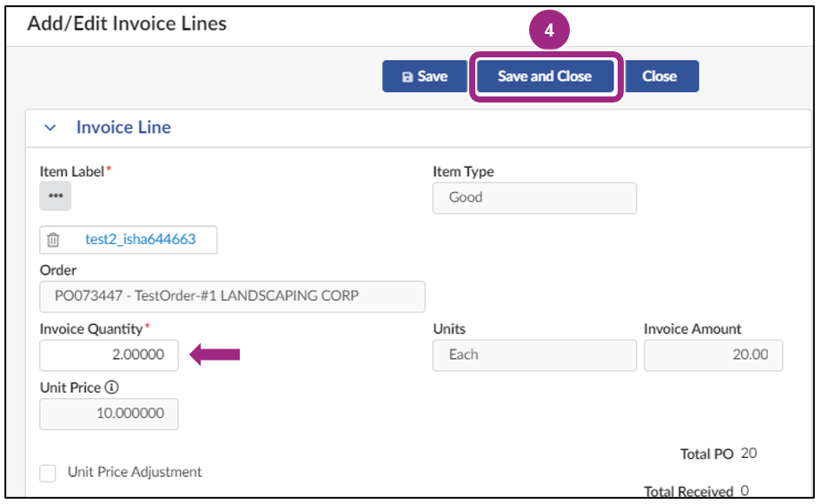Image resolution: width=821 pixels, height=504 pixels.
Task: Open the Item Label lookup ellipsis icon
Action: pyautogui.click(x=56, y=196)
